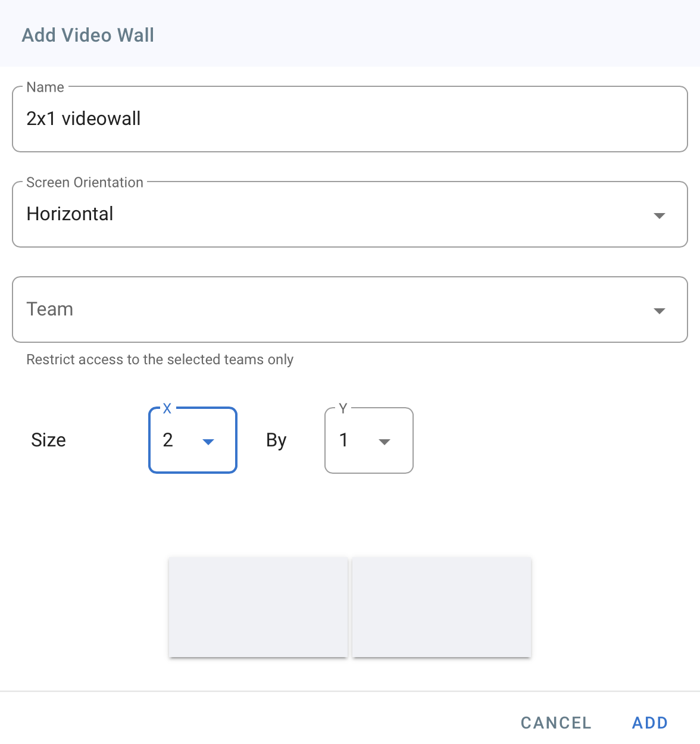The image size is (700, 744).
Task: Click the X label above size dropdown
Action: click(167, 408)
